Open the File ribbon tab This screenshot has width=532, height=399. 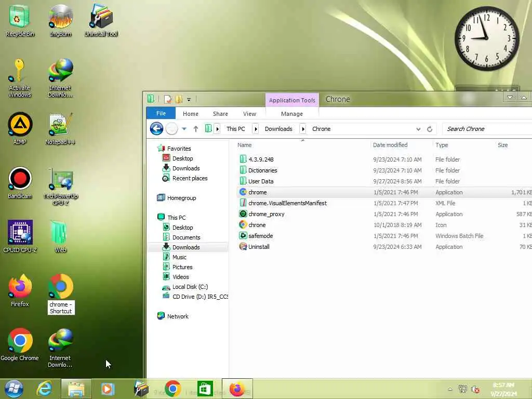click(x=161, y=113)
